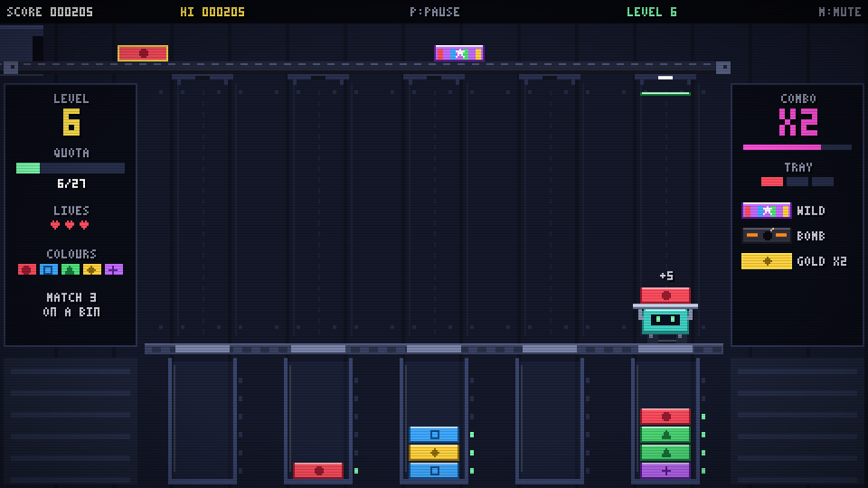Click the SCORE 000205 readout

click(50, 12)
